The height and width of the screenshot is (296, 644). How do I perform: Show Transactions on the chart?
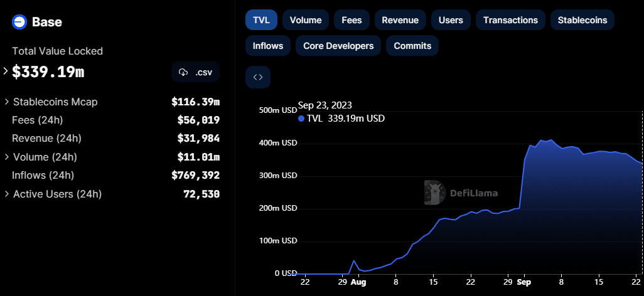(510, 20)
